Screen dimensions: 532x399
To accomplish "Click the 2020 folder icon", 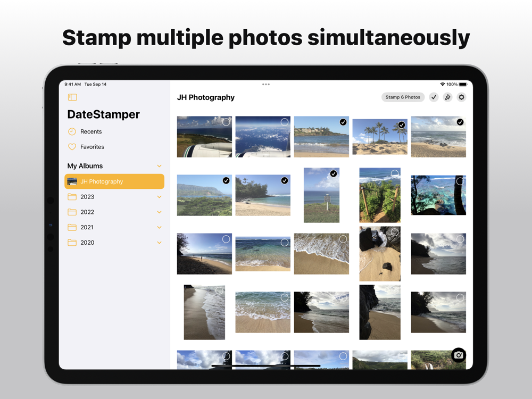I will [x=72, y=243].
